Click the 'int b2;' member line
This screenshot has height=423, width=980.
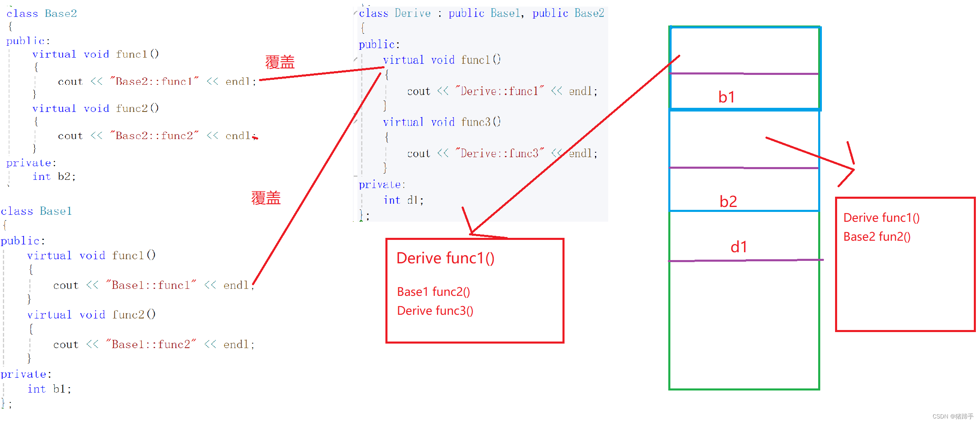coord(54,177)
